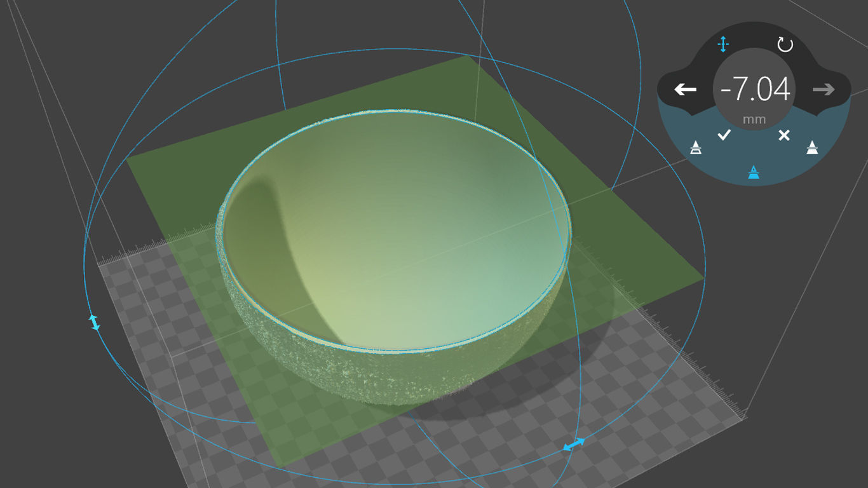Choose the right solid cone cut mode
Viewport: 868px width, 488px height.
click(x=812, y=147)
